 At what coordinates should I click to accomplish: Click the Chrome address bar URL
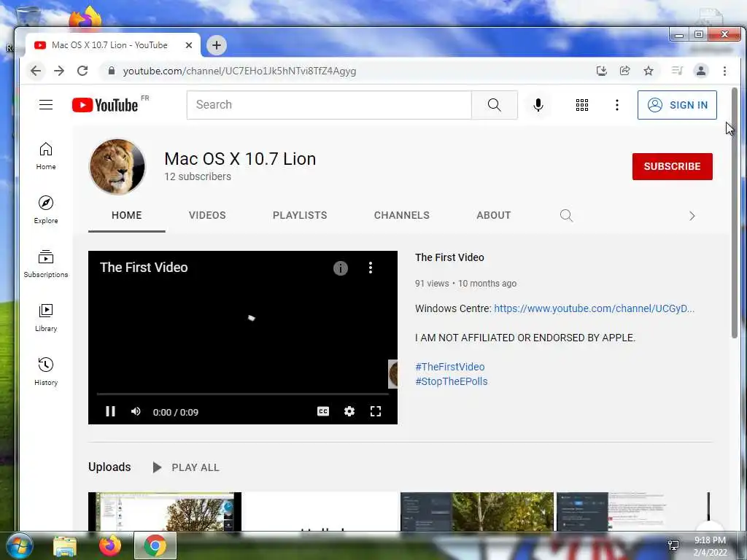[x=239, y=71]
